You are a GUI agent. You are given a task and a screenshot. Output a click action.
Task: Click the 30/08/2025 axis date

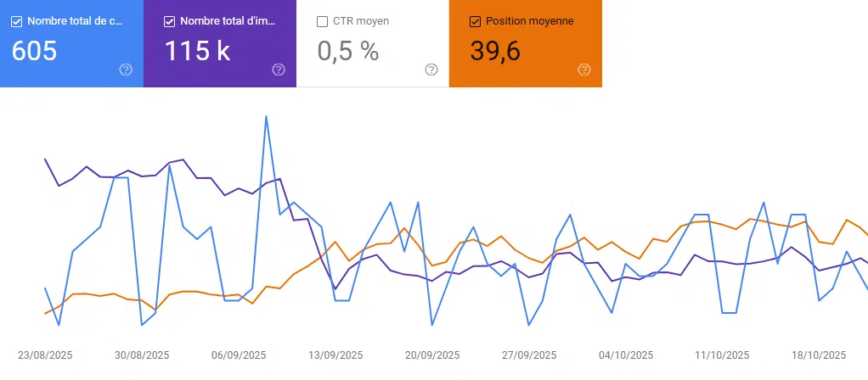142,355
